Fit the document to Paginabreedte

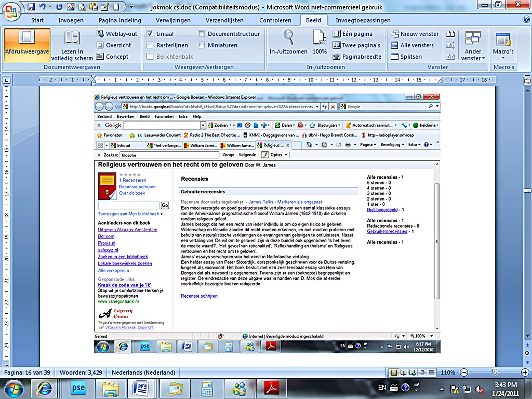click(x=357, y=56)
